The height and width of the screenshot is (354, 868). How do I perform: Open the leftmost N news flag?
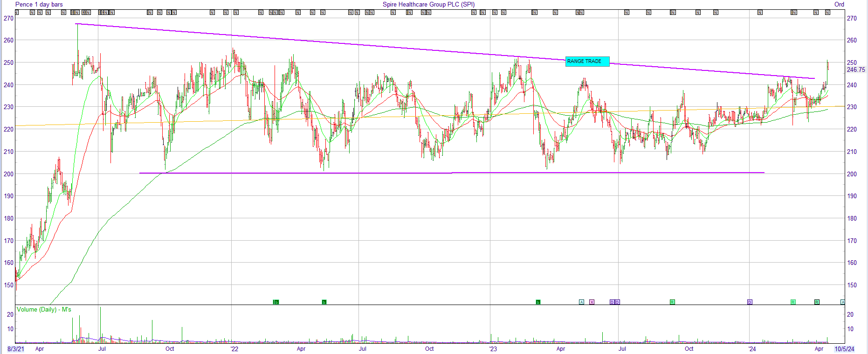click(17, 13)
